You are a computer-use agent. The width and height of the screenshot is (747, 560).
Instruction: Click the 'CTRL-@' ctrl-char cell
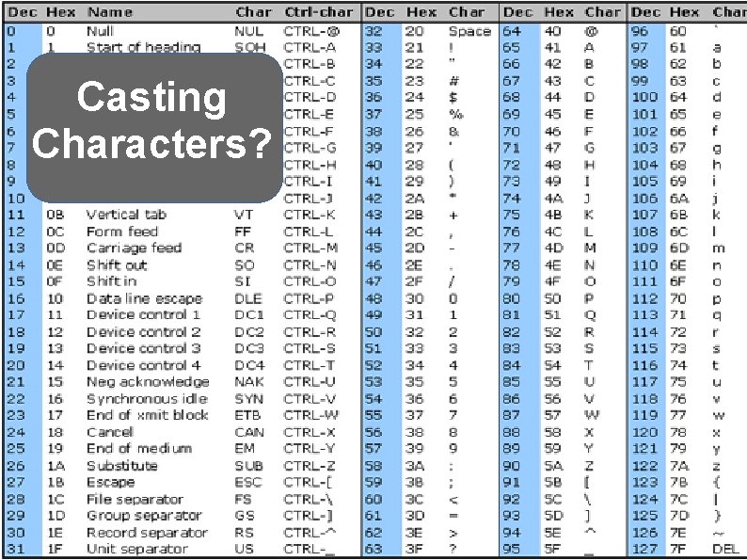(x=311, y=31)
